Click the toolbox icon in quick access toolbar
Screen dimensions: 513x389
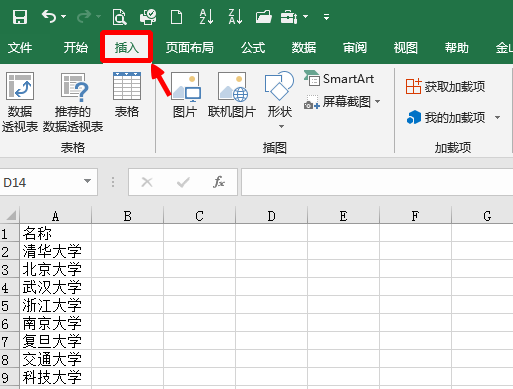pyautogui.click(x=289, y=17)
